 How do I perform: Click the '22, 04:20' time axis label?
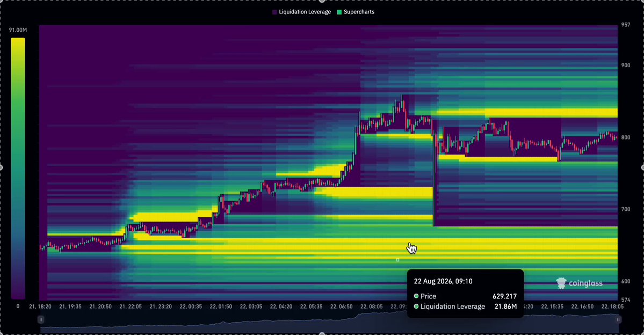281,307
